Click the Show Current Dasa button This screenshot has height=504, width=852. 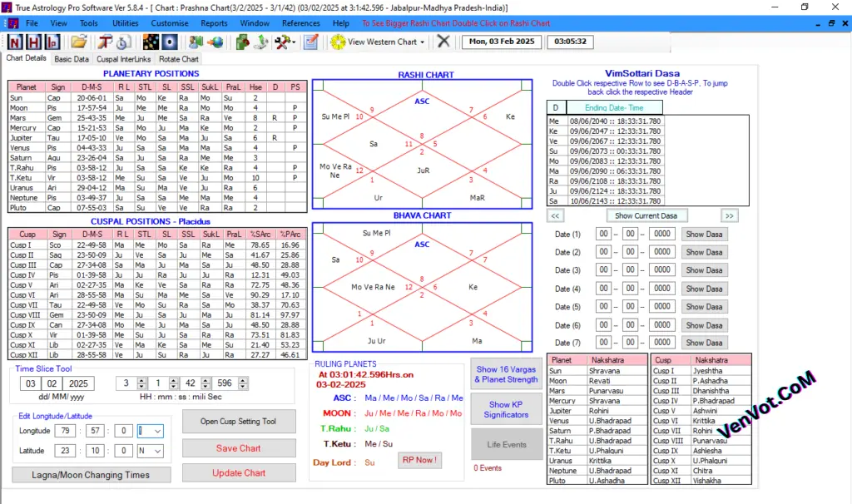pyautogui.click(x=646, y=215)
